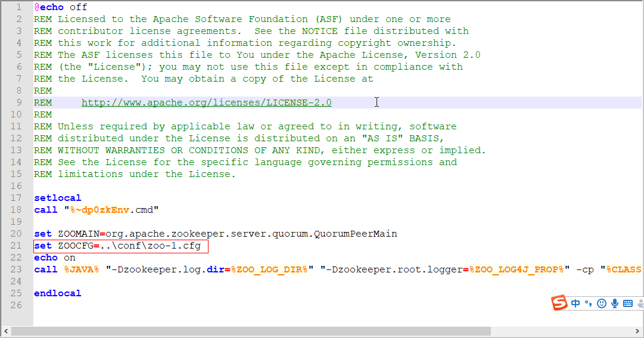The image size is (644, 338).
Task: Click the microphone voice input icon
Action: coord(615,303)
